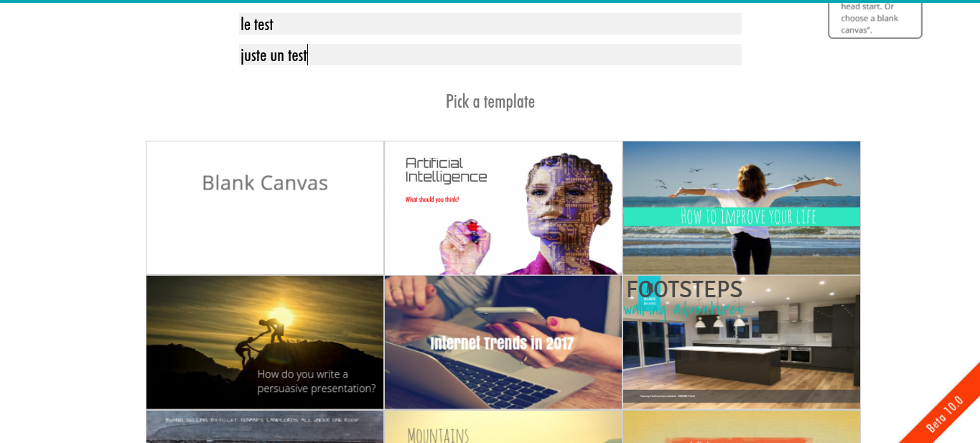Screen dimensions: 980x443
Task: Choose the Artificial Intelligence template
Action: point(503,208)
